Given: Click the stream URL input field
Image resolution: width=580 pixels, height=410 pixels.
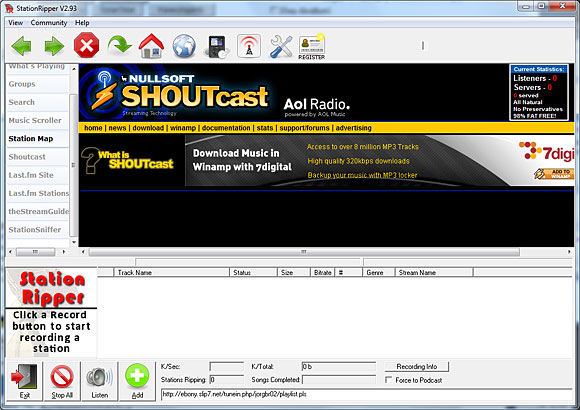Looking at the screenshot, I should click(x=366, y=394).
